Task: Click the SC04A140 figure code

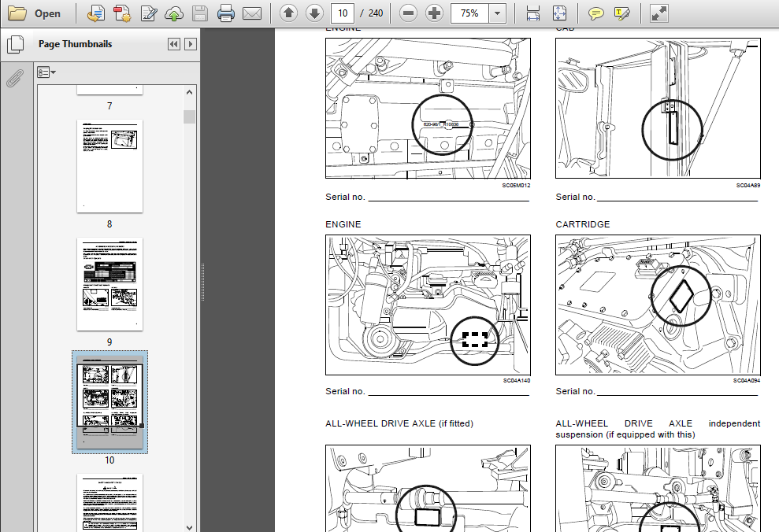Action: coord(517,381)
